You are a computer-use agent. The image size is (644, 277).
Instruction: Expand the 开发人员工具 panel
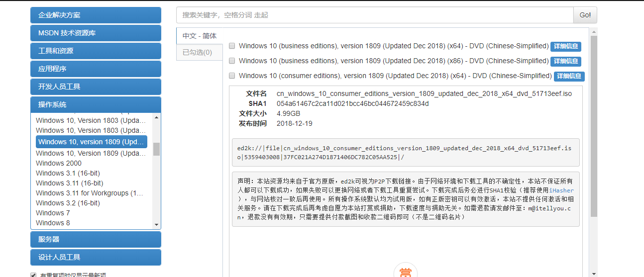coord(96,87)
